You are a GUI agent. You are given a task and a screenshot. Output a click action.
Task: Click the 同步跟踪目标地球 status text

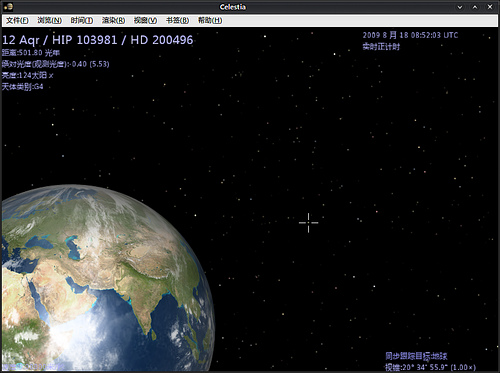tap(416, 356)
